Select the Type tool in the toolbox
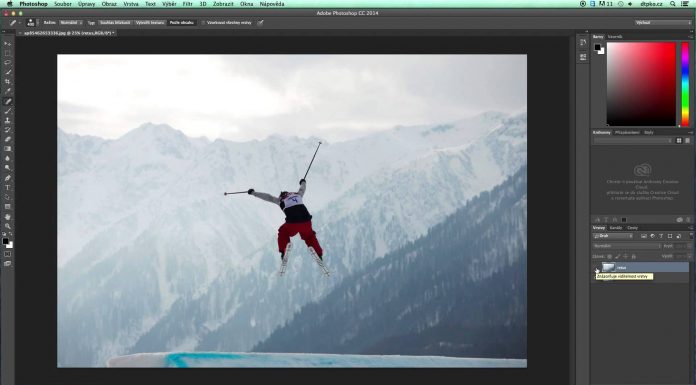The width and height of the screenshot is (696, 385). 8,187
